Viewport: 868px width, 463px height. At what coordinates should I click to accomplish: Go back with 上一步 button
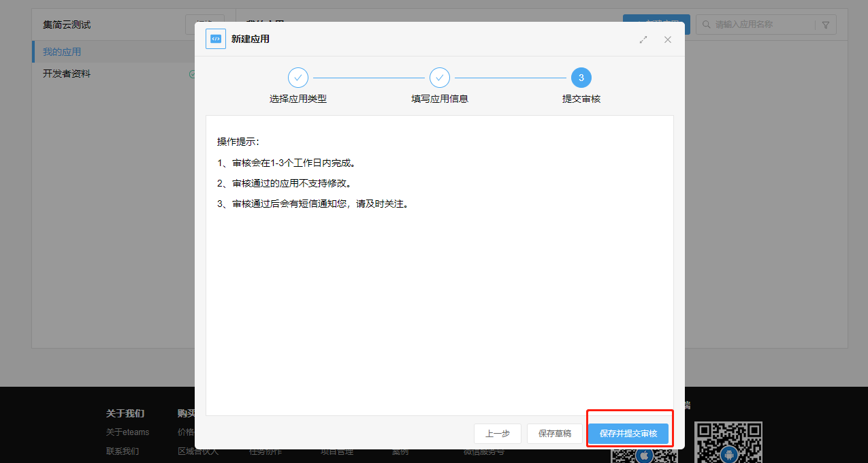[x=498, y=433]
